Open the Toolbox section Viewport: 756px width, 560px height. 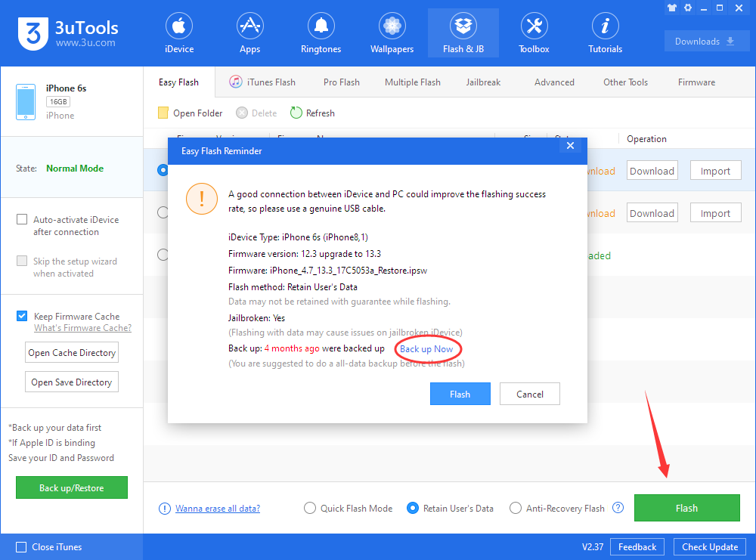coord(534,33)
